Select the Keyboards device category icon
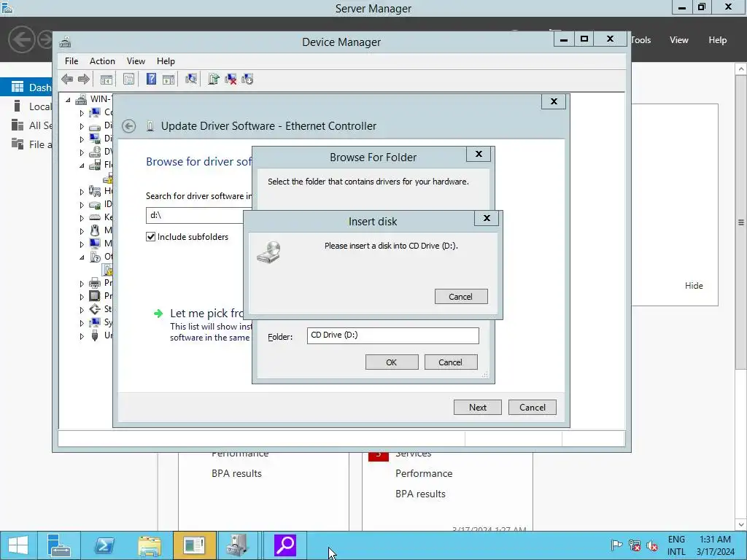Image resolution: width=747 pixels, height=560 pixels. (x=95, y=217)
